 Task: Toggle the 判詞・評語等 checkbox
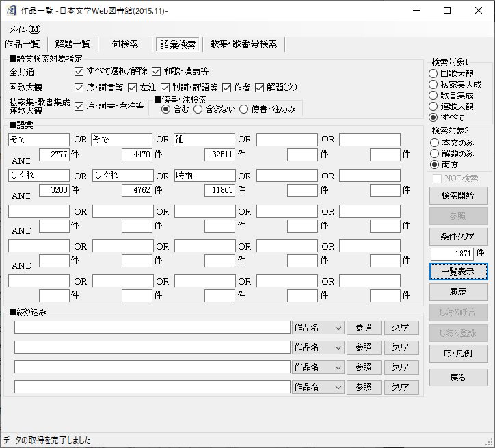pyautogui.click(x=165, y=88)
